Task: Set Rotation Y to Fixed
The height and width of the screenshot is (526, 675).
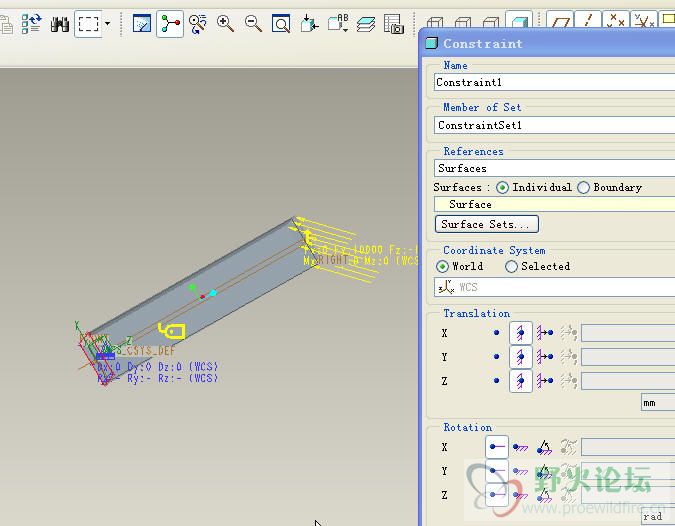Action: [520, 471]
